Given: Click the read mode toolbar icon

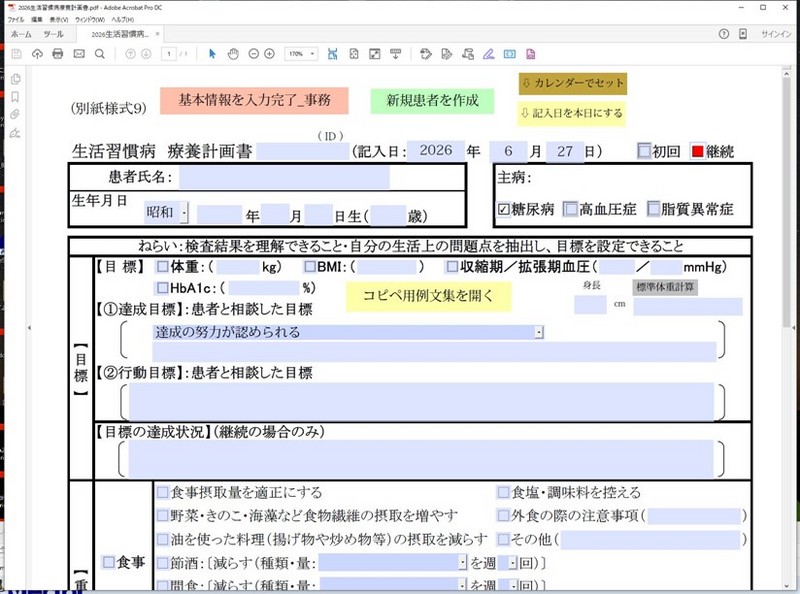Looking at the screenshot, I should coord(395,54).
